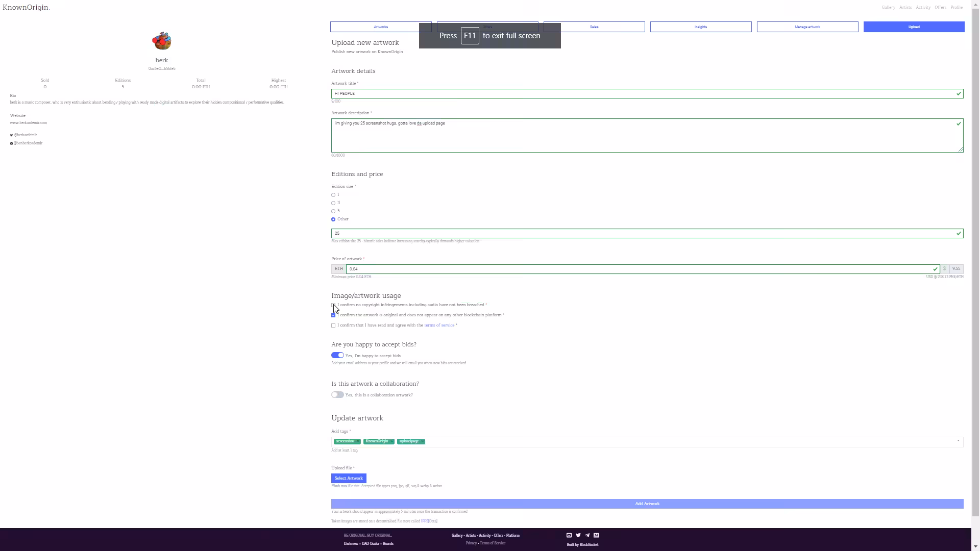Click the Add Artwork submit bar
This screenshot has width=980, height=551.
(x=647, y=504)
